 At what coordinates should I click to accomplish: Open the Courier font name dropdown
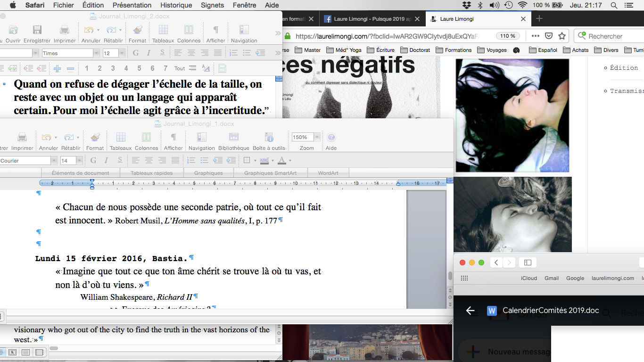point(54,161)
